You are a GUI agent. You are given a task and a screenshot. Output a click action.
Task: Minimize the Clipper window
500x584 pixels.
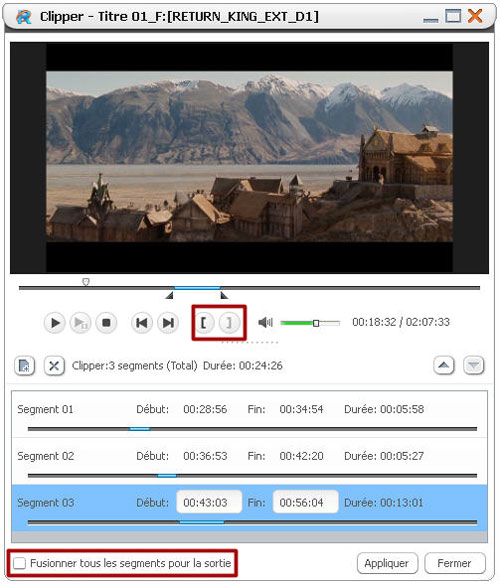pyautogui.click(x=431, y=19)
